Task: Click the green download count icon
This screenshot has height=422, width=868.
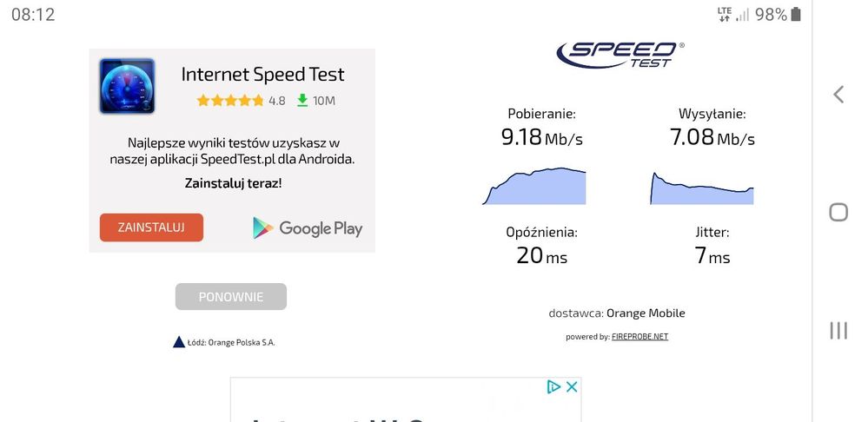Action: [x=302, y=101]
